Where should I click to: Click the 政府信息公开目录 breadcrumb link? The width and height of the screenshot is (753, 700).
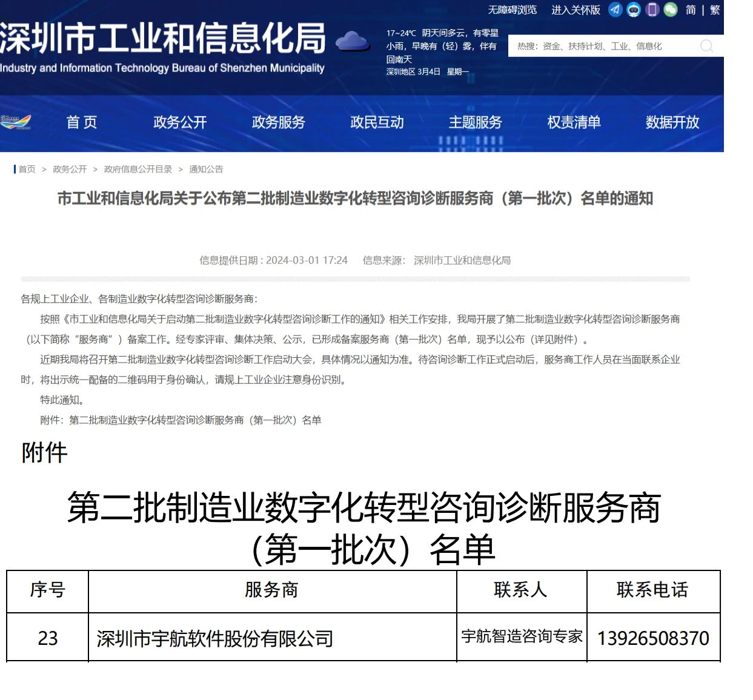138,170
